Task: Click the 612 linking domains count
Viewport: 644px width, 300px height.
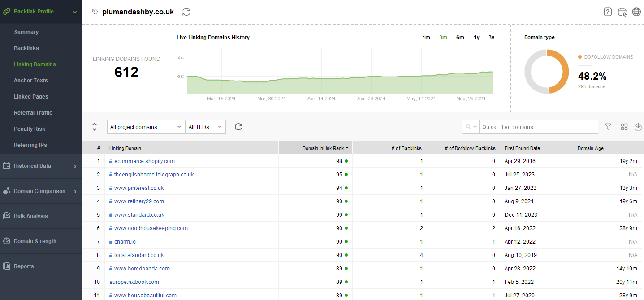Action: (126, 72)
